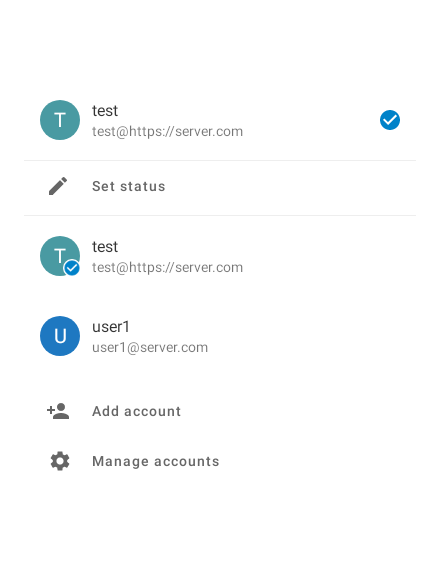Click empty space right of Add account
The image size is (440, 578).
pos(298,411)
